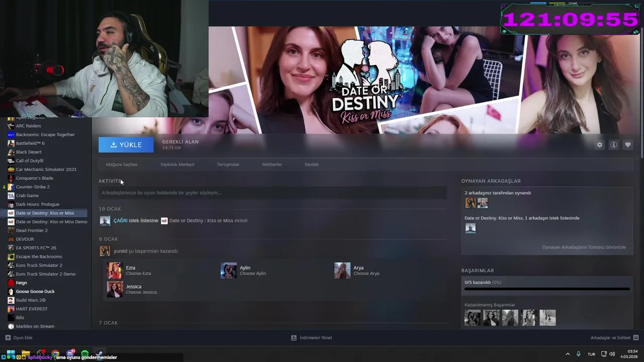Viewport: 644px width, 362px height.
Task: Select Backrooms: Escape Together game icon
Action: coord(11,135)
